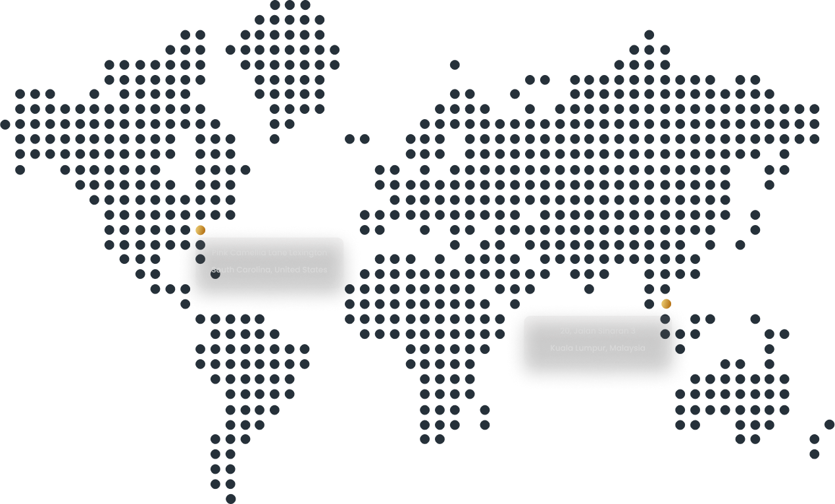
Task: Click the orange marker near Malaysia
Action: pos(667,303)
